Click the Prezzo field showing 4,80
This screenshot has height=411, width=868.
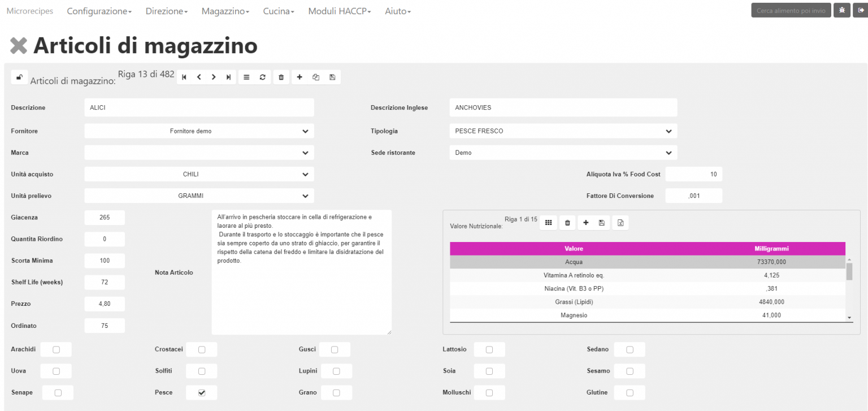click(105, 304)
